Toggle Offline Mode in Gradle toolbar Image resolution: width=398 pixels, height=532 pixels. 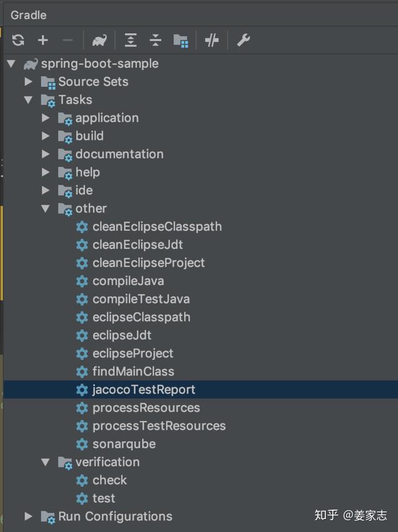coord(212,40)
